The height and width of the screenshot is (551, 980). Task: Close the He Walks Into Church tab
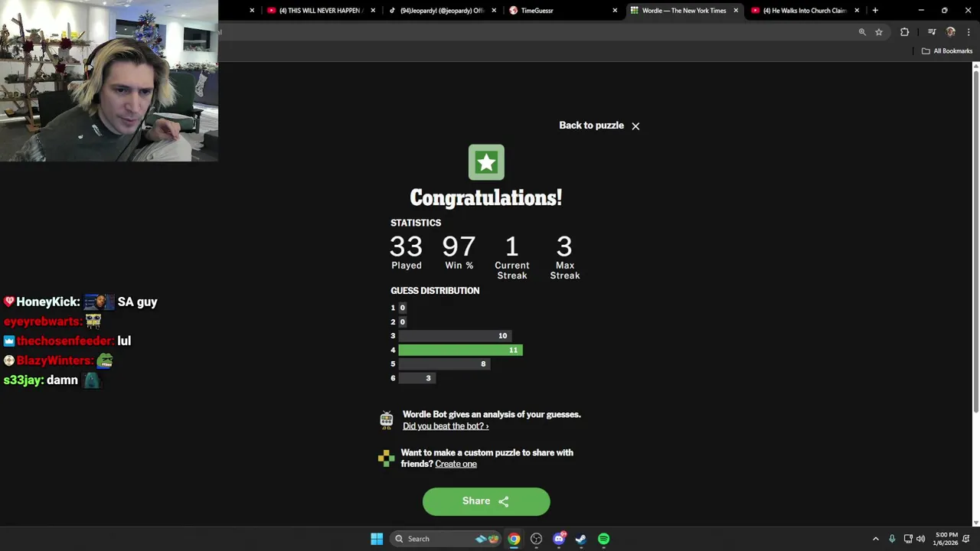point(857,11)
